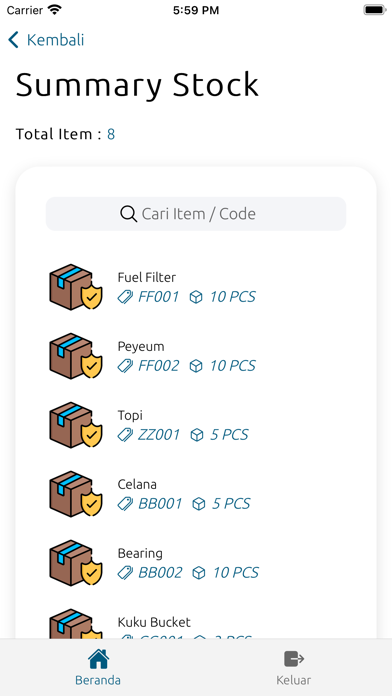The height and width of the screenshot is (696, 392).
Task: Click the Total Item count 8
Action: click(111, 134)
